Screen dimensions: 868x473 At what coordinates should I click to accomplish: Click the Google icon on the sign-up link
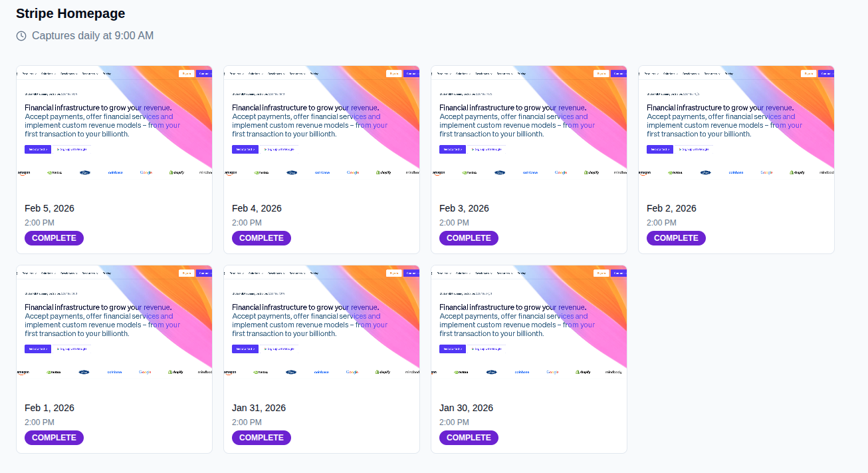(58, 149)
